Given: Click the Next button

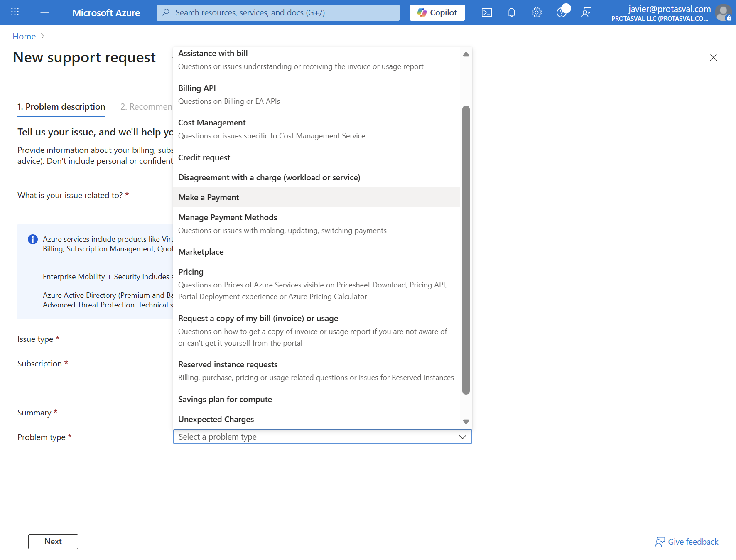Looking at the screenshot, I should pos(53,542).
